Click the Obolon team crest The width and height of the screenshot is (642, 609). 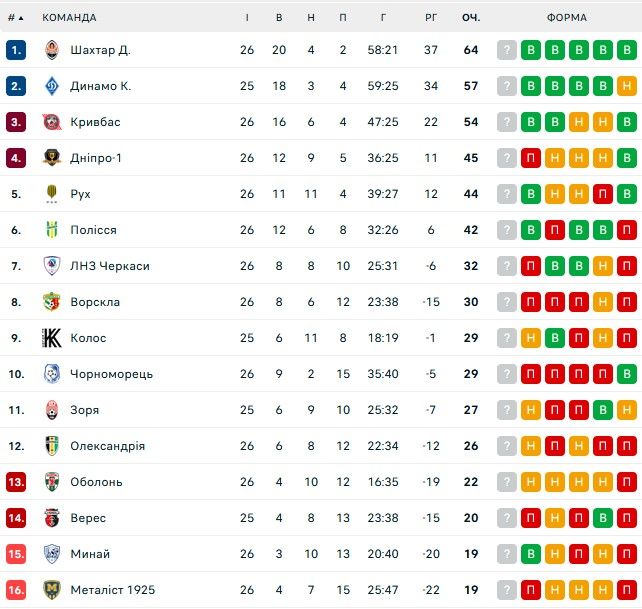point(52,482)
